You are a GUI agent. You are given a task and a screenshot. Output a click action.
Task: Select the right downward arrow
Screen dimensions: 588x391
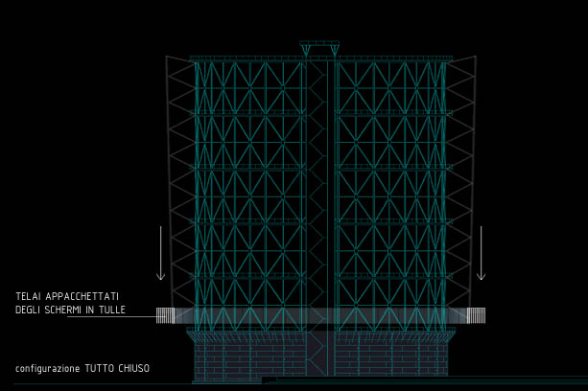pyautogui.click(x=481, y=254)
